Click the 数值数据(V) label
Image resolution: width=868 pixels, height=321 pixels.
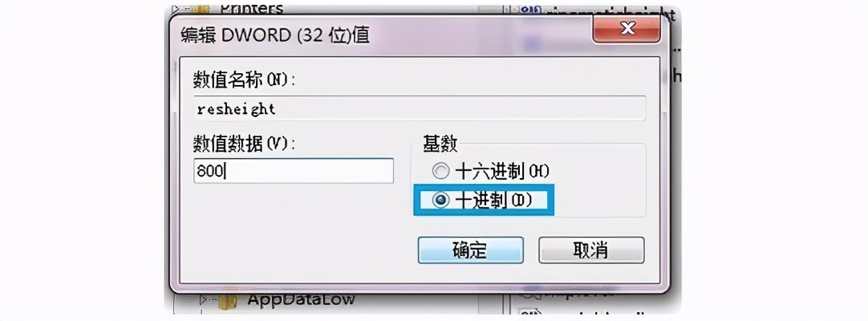click(244, 144)
